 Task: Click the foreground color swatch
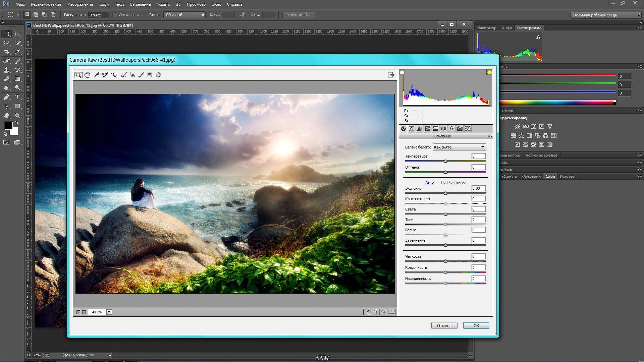coord(9,126)
